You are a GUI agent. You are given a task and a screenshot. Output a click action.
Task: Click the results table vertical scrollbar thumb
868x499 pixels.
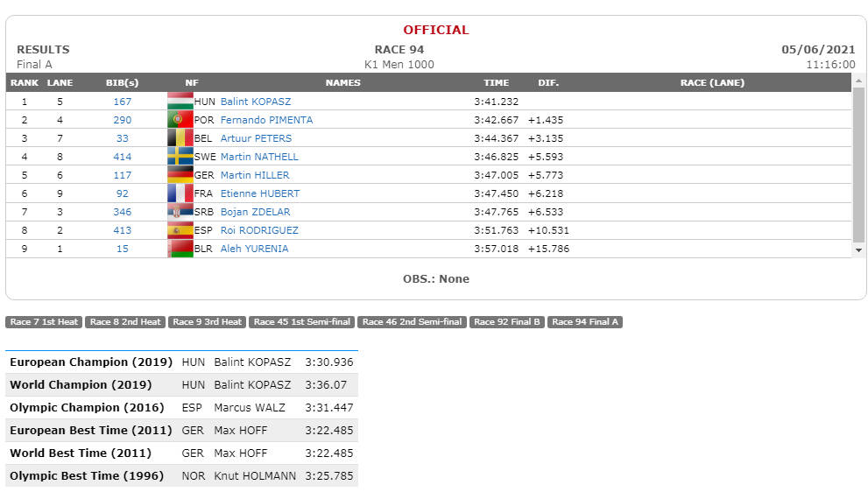pos(858,165)
